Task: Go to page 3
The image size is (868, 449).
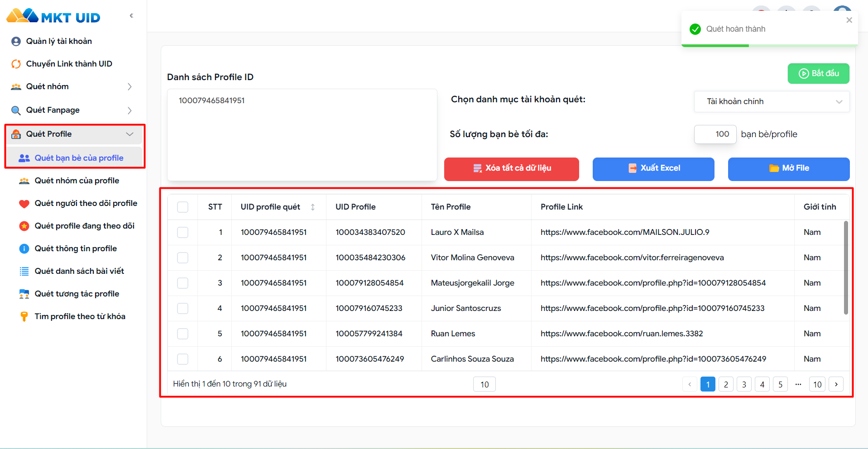Action: (744, 384)
